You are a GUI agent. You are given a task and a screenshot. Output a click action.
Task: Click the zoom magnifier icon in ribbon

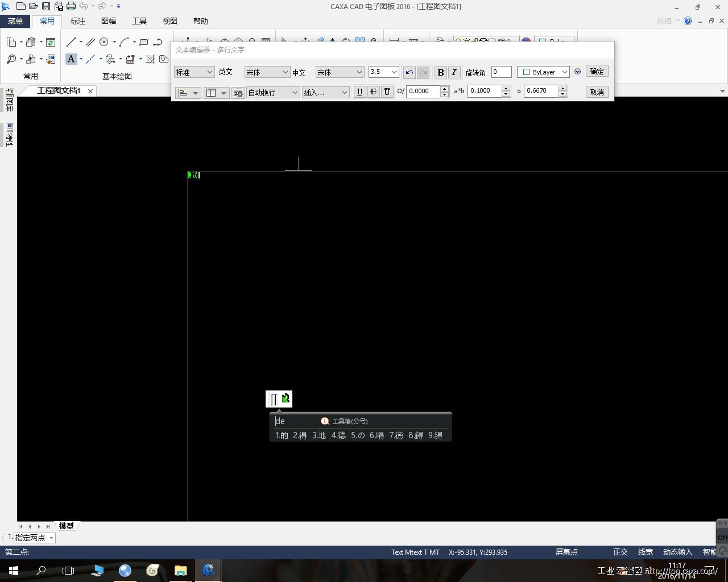(x=11, y=59)
